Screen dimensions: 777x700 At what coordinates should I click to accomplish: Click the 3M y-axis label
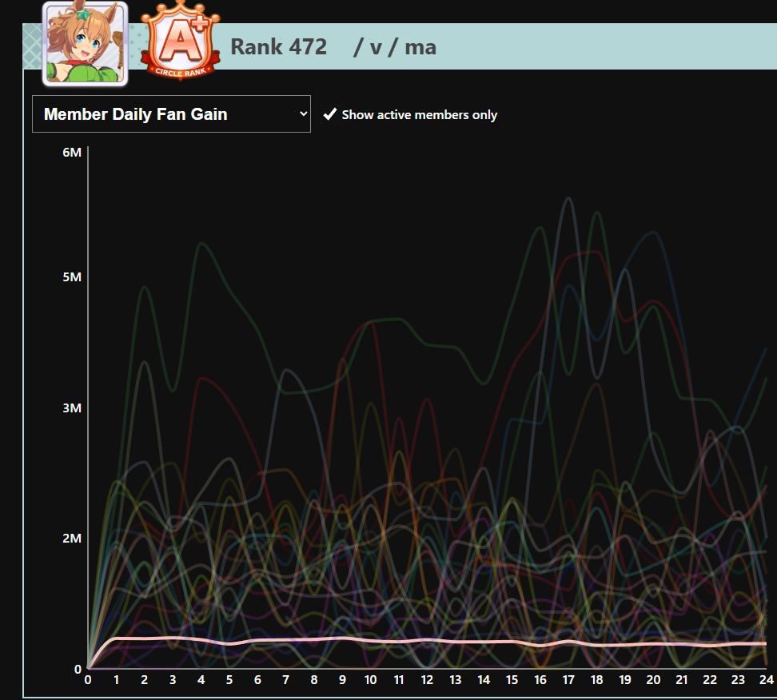72,408
